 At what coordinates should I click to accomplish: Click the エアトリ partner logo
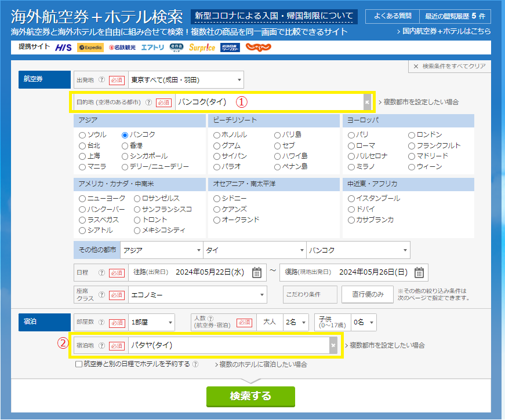[152, 48]
